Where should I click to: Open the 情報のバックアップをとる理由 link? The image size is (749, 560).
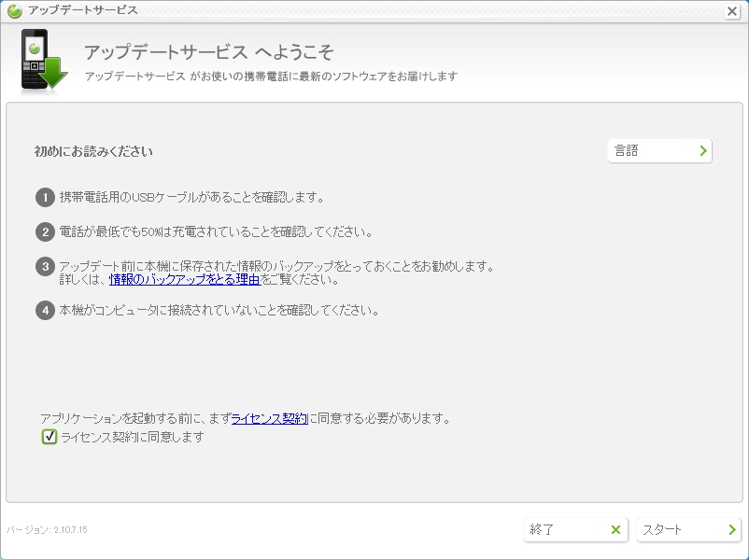pos(184,279)
